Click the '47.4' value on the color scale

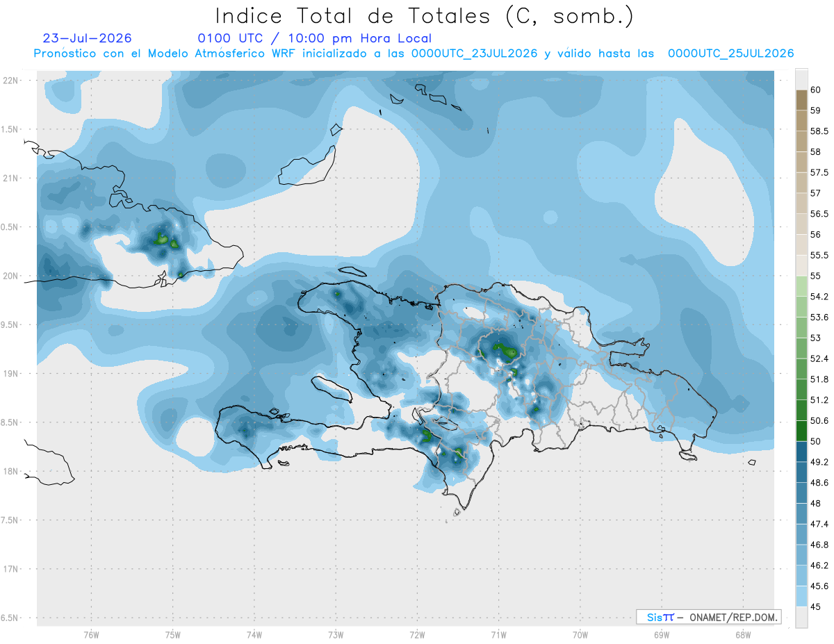tap(819, 524)
